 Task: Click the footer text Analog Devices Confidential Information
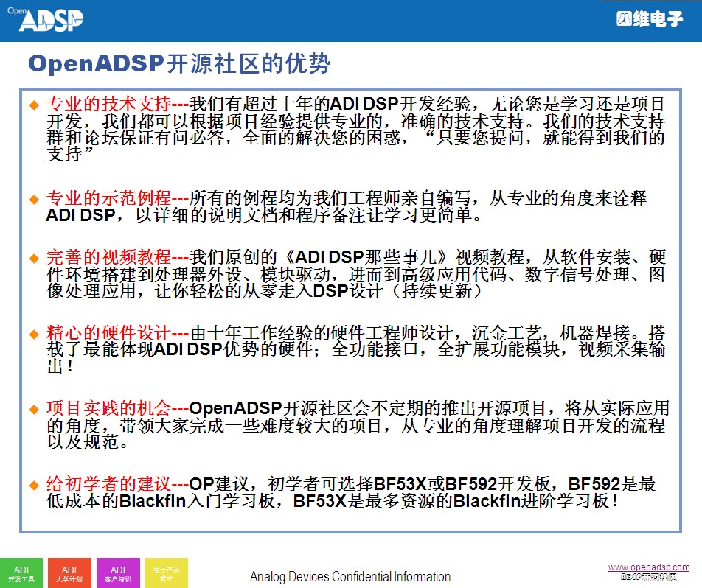click(x=350, y=576)
